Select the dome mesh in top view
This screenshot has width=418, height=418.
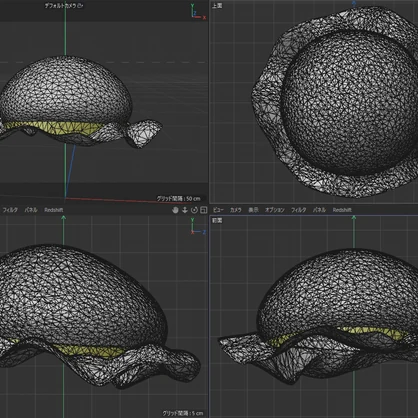pyautogui.click(x=350, y=103)
